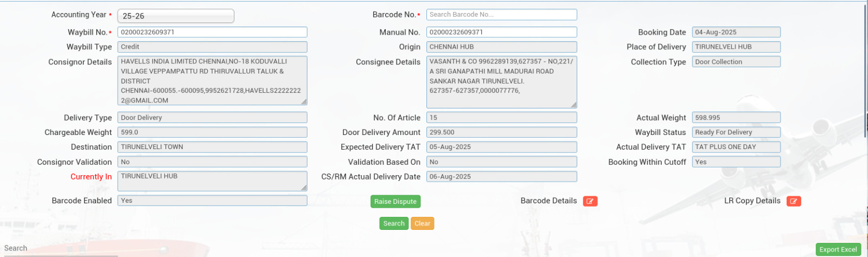Expand the Accounting Year dropdown
The image size is (868, 257).
click(x=176, y=16)
